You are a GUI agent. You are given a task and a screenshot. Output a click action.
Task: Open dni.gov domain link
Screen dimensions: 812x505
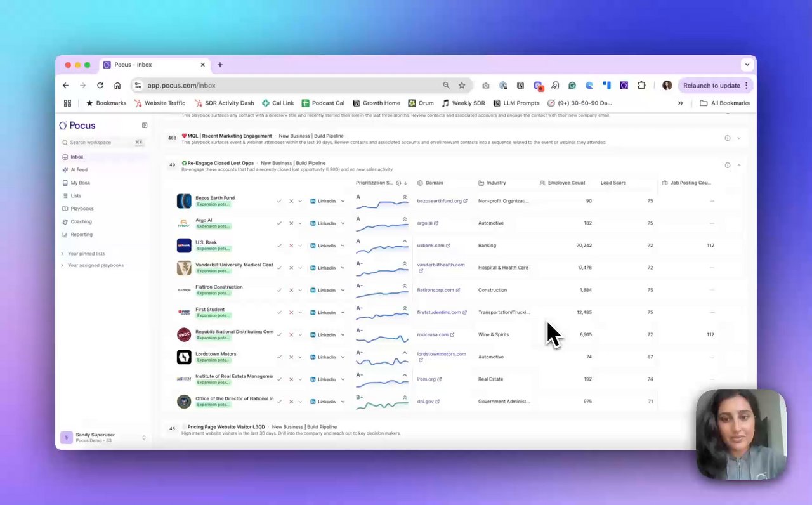pos(428,402)
